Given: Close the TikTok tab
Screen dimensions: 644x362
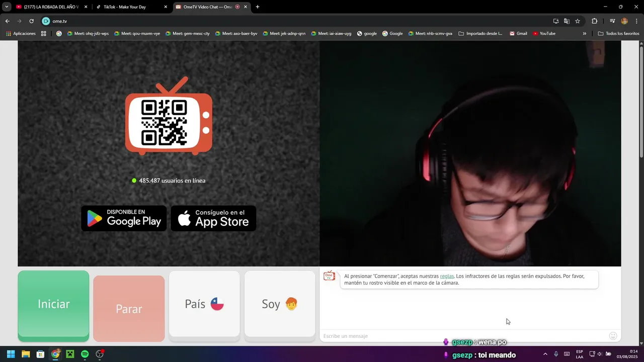Looking at the screenshot, I should point(166,7).
